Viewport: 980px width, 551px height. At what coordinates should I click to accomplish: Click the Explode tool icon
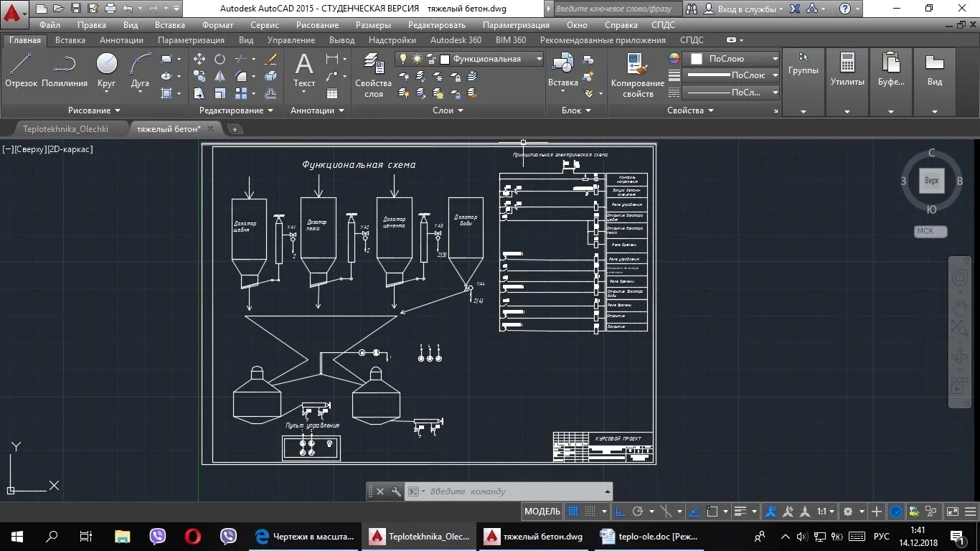coord(270,76)
